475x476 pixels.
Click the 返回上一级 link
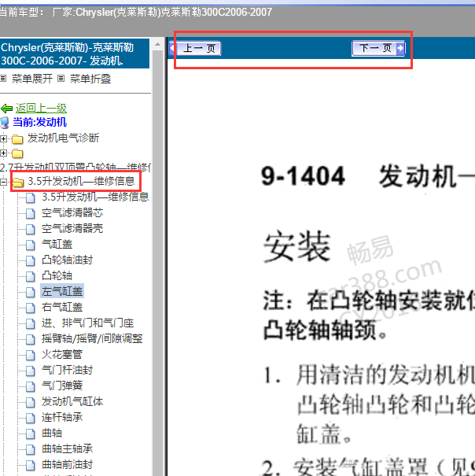[x=41, y=108]
